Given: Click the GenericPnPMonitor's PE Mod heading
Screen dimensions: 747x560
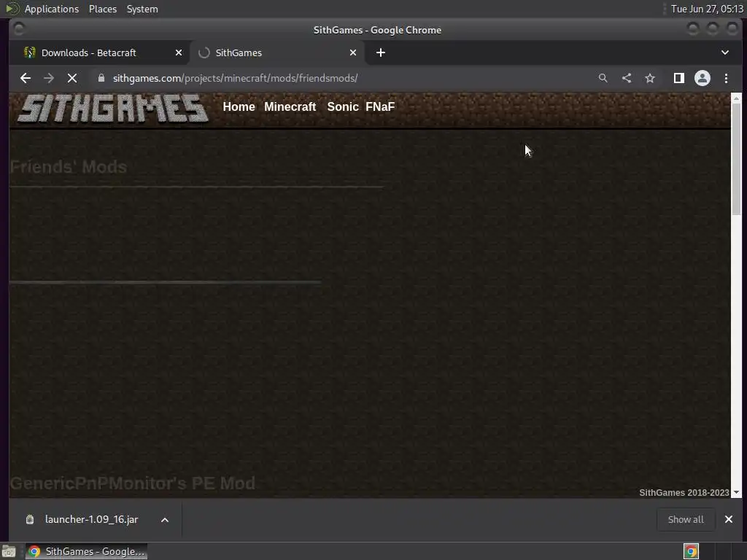Looking at the screenshot, I should (133, 483).
